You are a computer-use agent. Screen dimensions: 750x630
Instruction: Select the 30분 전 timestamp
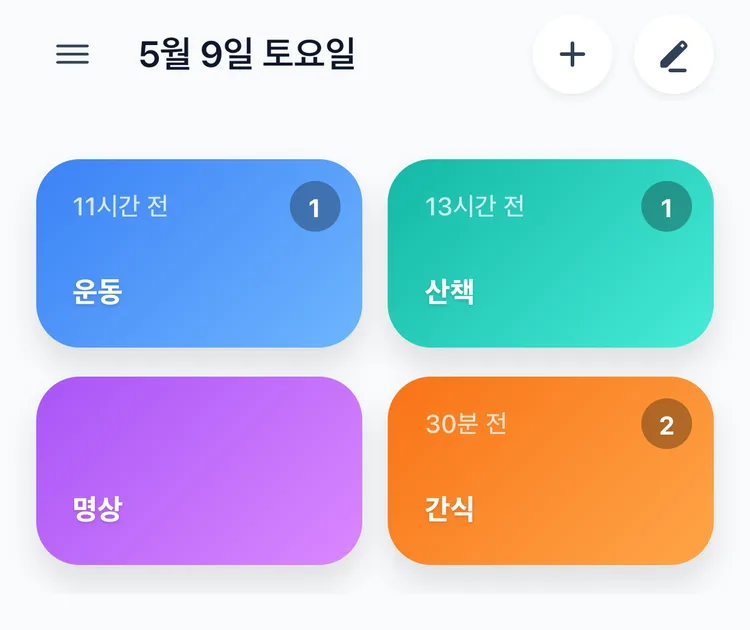click(466, 424)
